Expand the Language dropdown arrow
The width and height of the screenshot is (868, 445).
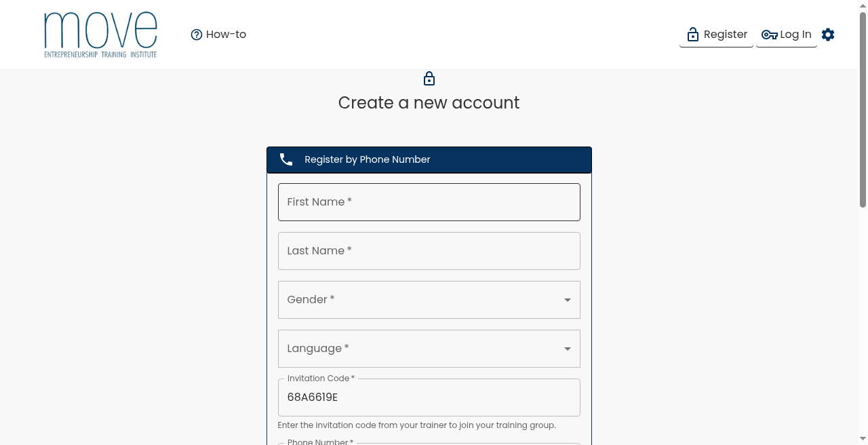click(x=568, y=349)
